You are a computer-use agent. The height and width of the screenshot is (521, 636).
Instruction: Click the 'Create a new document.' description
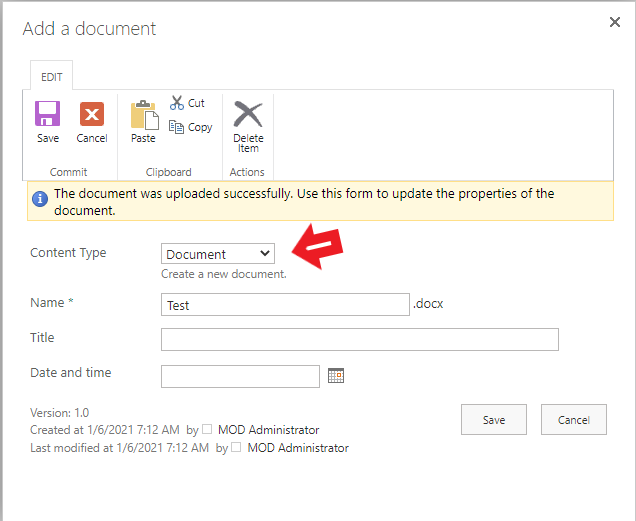click(x=224, y=274)
